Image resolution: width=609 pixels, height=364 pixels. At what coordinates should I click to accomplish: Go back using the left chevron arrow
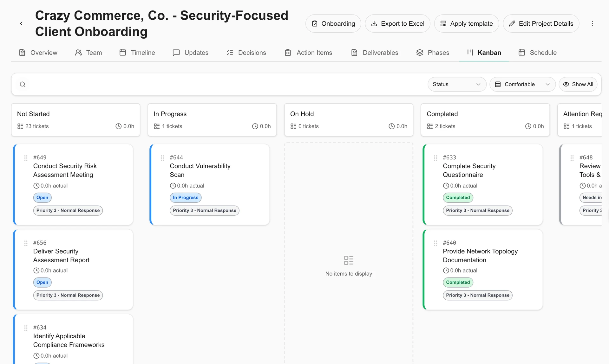click(21, 23)
